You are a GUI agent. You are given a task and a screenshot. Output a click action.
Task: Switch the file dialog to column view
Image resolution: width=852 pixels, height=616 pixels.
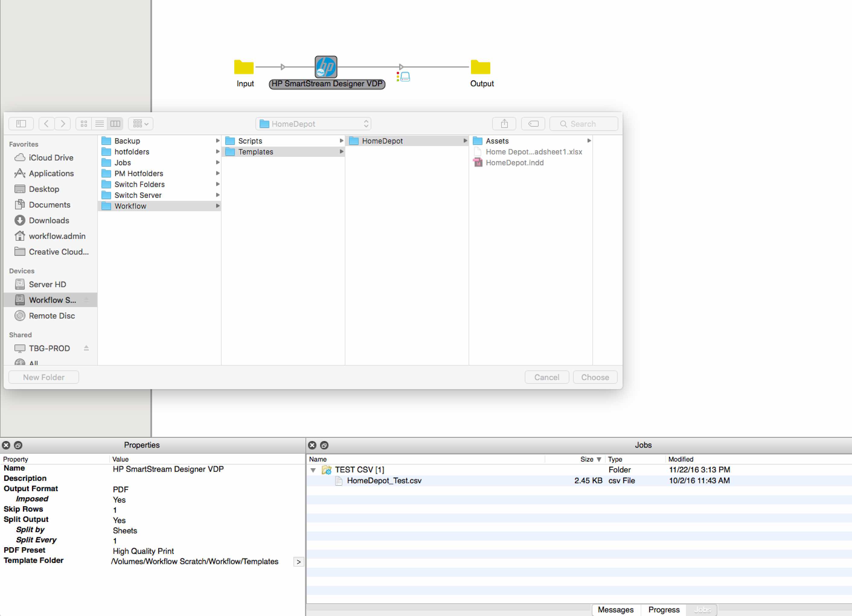pos(115,123)
